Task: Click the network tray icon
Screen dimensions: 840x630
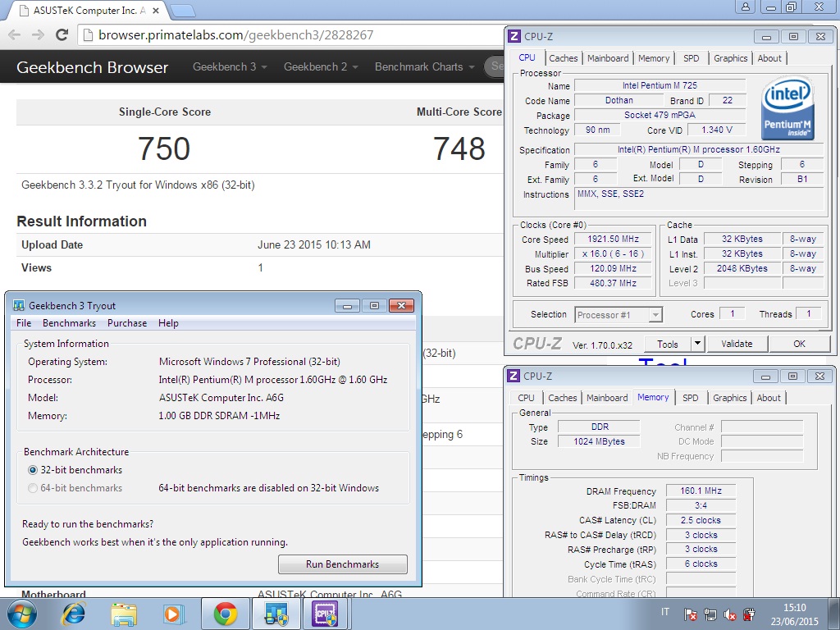Action: tap(710, 614)
